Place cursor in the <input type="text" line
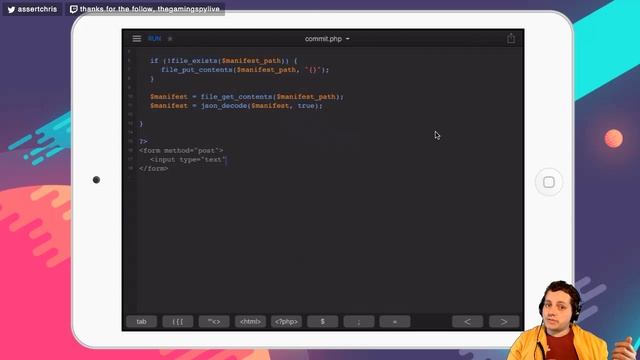640x360 pixels. pyautogui.click(x=188, y=160)
